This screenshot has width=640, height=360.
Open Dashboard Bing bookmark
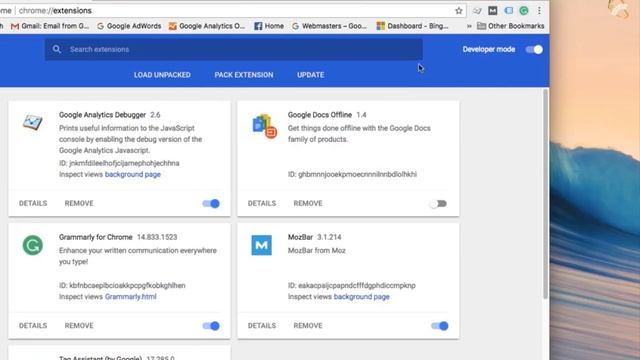click(x=412, y=26)
